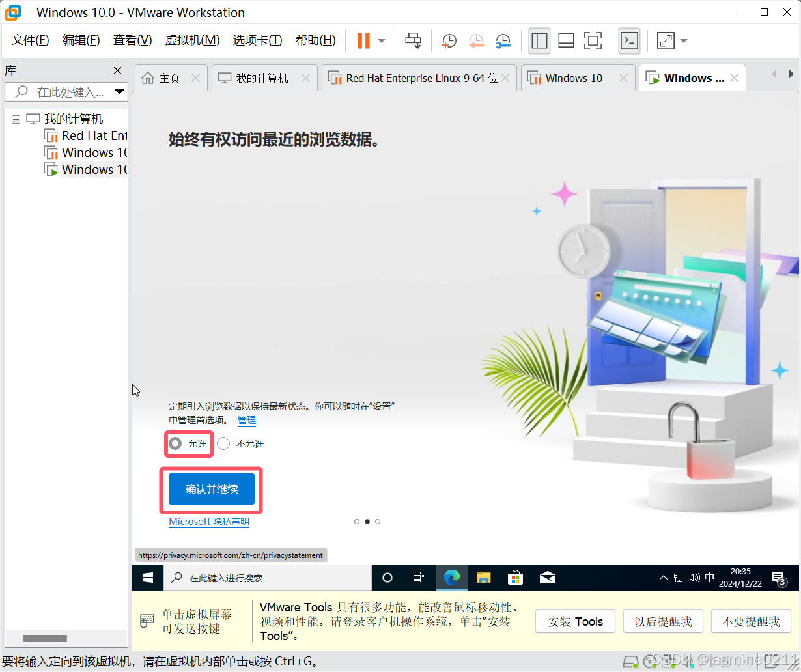The height and width of the screenshot is (672, 801).
Task: Enter full screen mode icon
Action: [x=593, y=40]
